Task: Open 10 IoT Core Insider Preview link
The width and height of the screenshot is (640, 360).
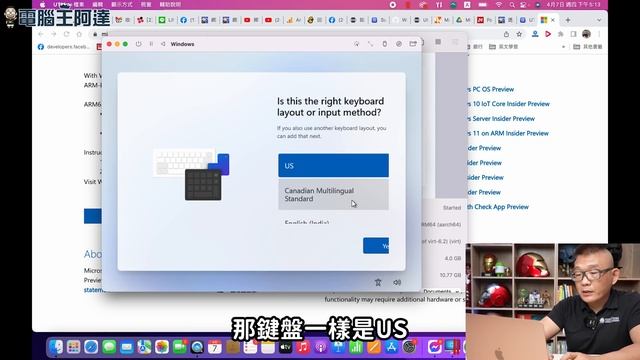Action: pos(508,104)
